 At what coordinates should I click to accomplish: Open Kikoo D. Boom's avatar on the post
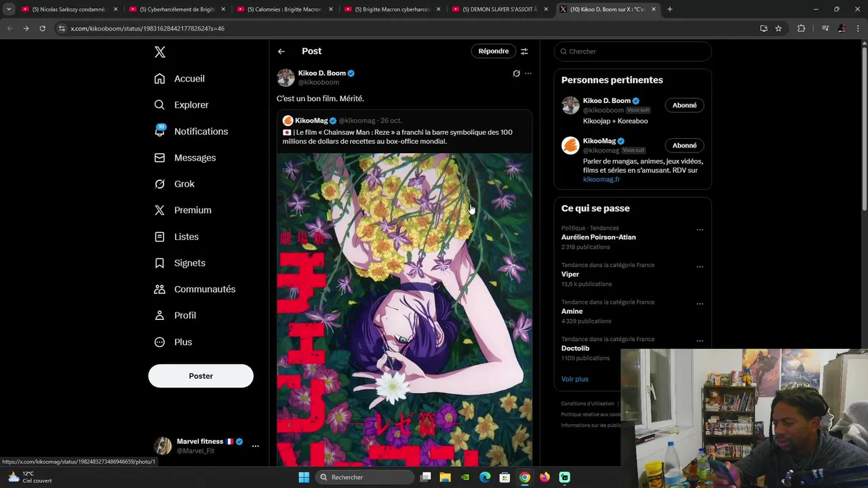(x=285, y=77)
